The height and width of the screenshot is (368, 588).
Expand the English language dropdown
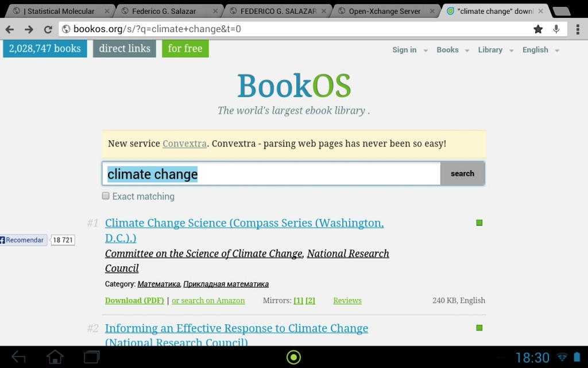(x=540, y=50)
